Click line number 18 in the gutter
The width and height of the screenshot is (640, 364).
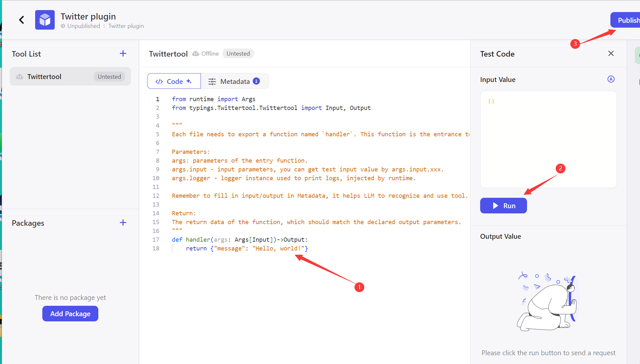[x=156, y=249]
